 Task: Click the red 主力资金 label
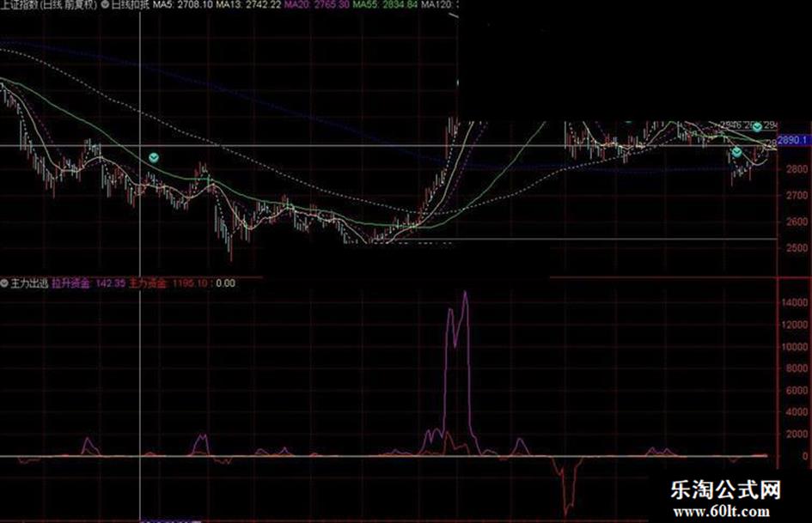(148, 283)
